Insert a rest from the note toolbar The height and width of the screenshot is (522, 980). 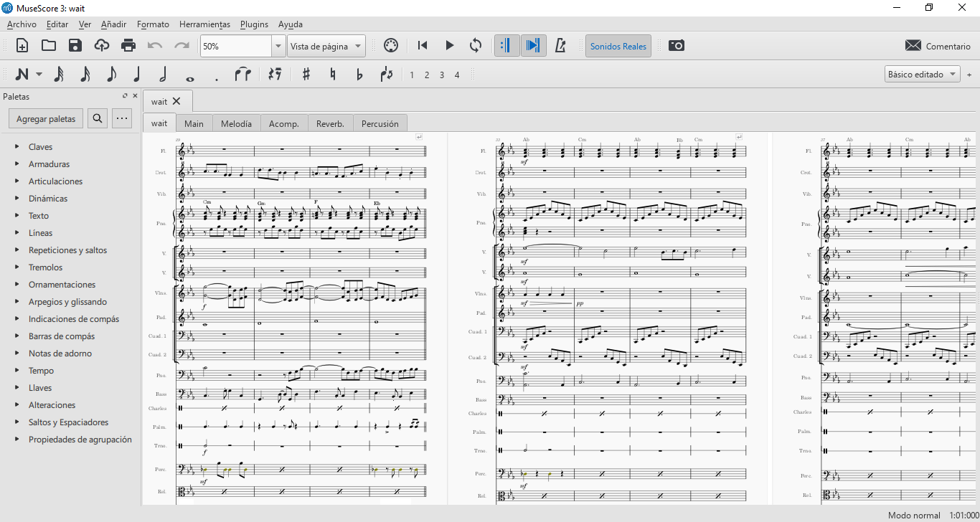tap(275, 75)
